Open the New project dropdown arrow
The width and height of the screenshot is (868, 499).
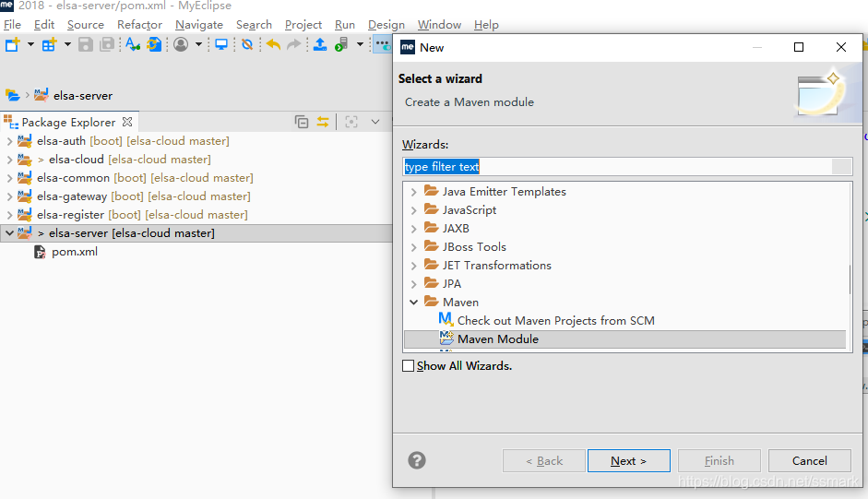[31, 44]
